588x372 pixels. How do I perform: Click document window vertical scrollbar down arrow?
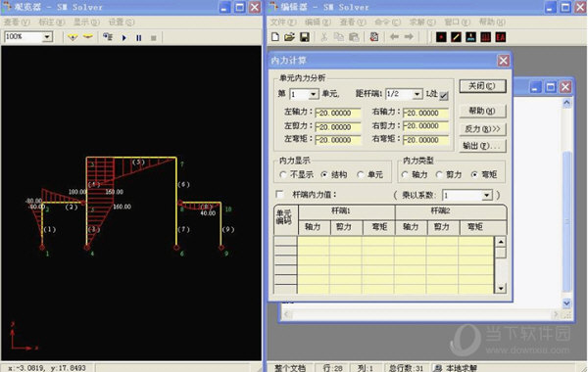[x=566, y=303]
